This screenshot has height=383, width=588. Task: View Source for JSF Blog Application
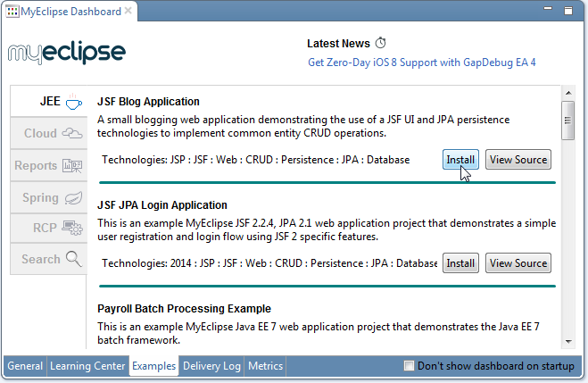click(x=518, y=160)
